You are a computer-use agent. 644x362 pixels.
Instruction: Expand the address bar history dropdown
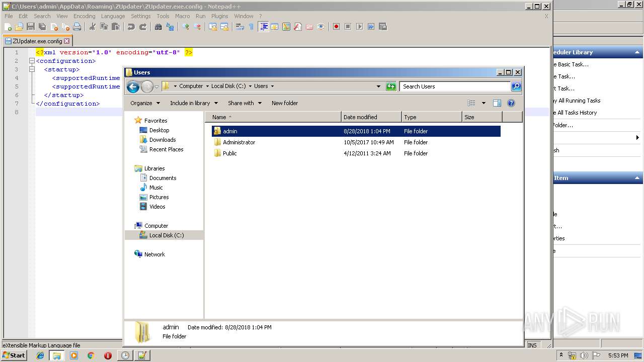click(x=378, y=86)
